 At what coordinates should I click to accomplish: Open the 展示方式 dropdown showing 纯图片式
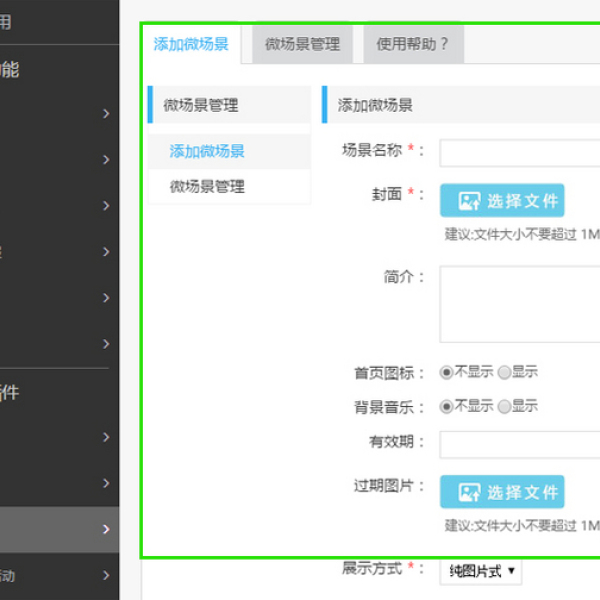[x=480, y=571]
